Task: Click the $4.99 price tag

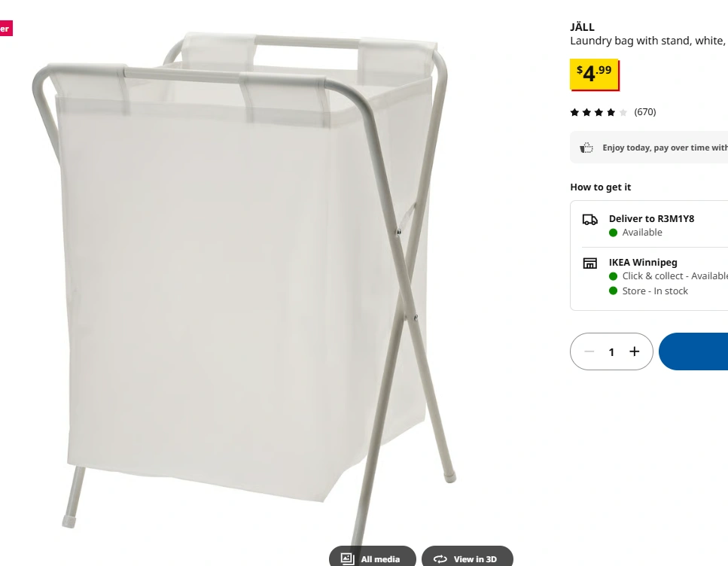Action: click(x=594, y=75)
